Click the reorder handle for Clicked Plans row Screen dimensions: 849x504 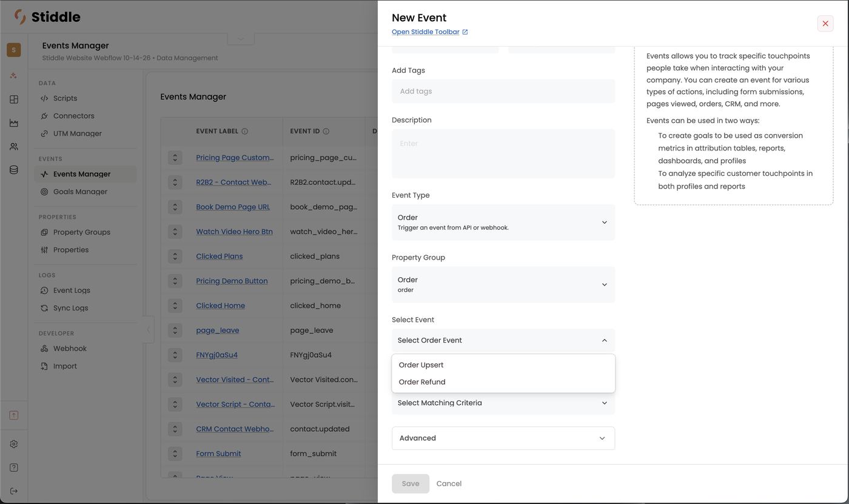point(175,256)
